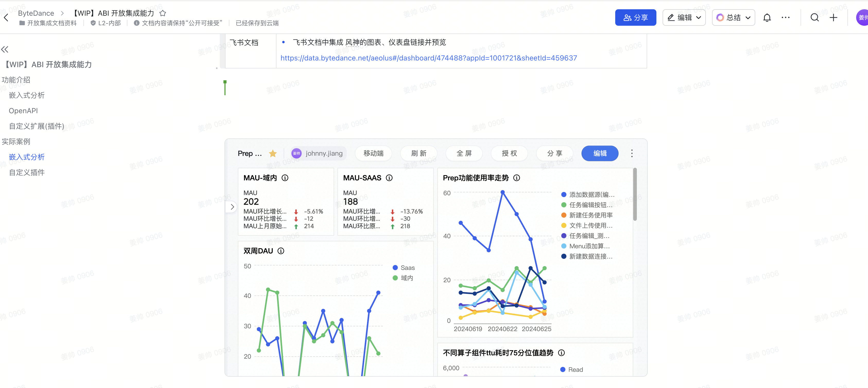Screen dimensions: 868x388
Task: Jump to 嵌入式分析 under 功能介绍
Action: click(x=27, y=95)
